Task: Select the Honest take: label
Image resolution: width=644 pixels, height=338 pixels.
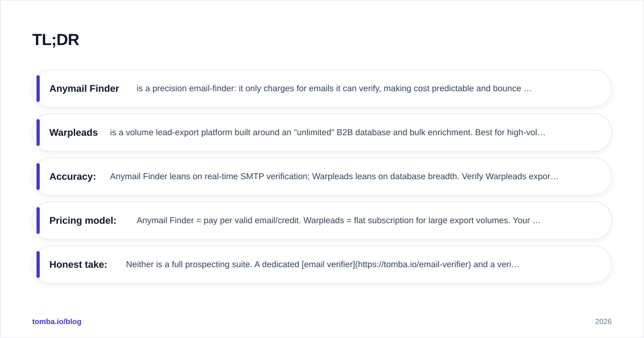Action: pyautogui.click(x=78, y=264)
